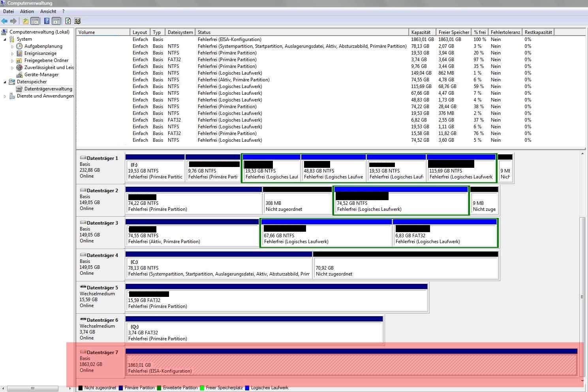Sort by the Layout column header

(140, 32)
